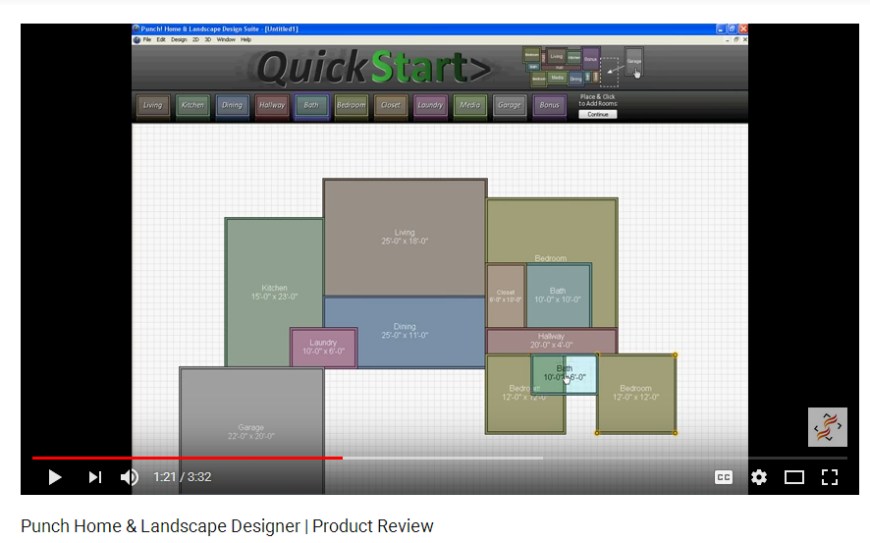
Task: Select the Hallway 20'-0" x 4'-0" room
Action: (552, 341)
